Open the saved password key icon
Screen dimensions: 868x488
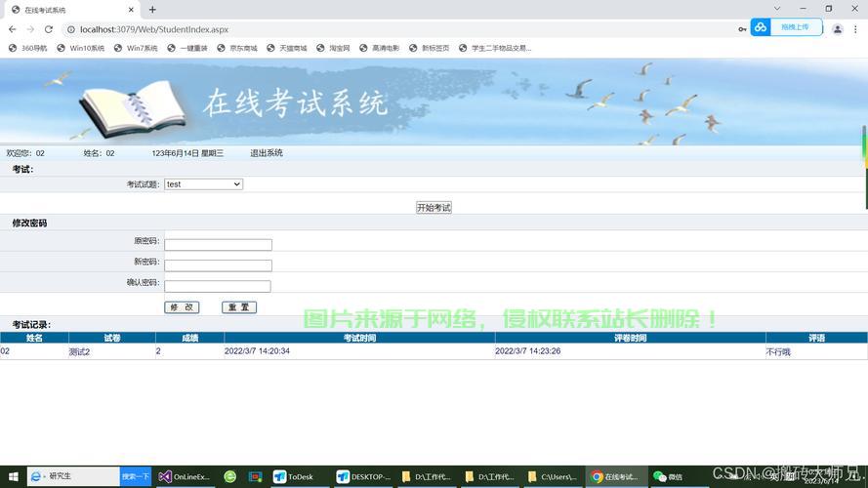(742, 29)
